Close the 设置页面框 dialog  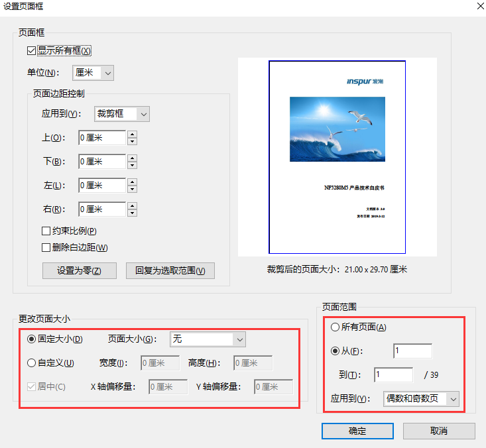click(x=481, y=6)
